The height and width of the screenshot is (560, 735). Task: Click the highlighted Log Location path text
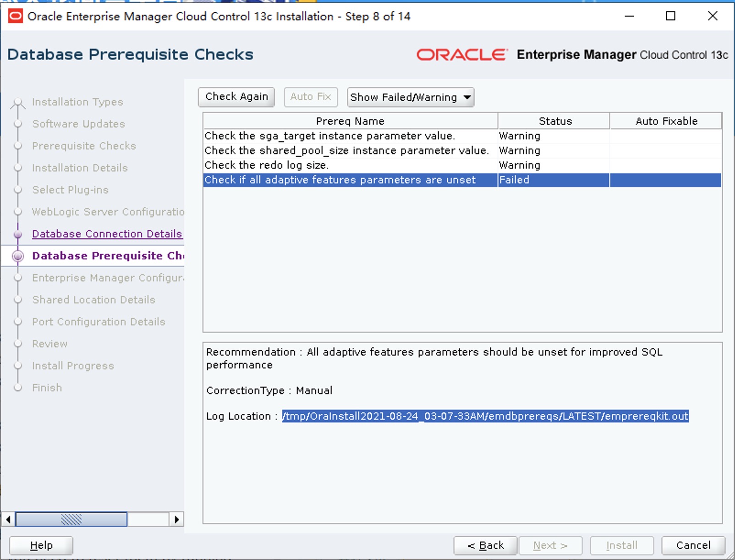coord(485,416)
